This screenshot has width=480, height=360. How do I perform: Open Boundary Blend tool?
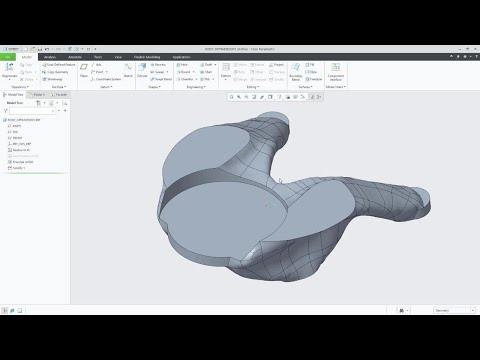[296, 72]
